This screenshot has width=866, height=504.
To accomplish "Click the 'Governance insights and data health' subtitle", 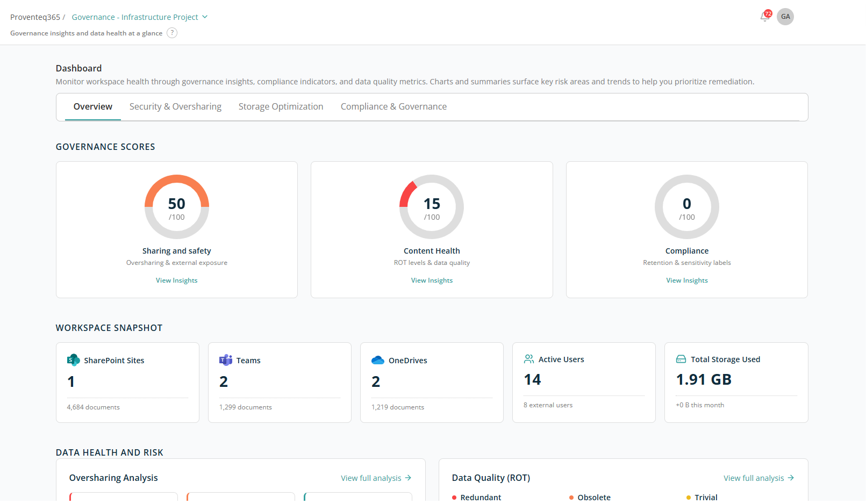I will 86,33.
